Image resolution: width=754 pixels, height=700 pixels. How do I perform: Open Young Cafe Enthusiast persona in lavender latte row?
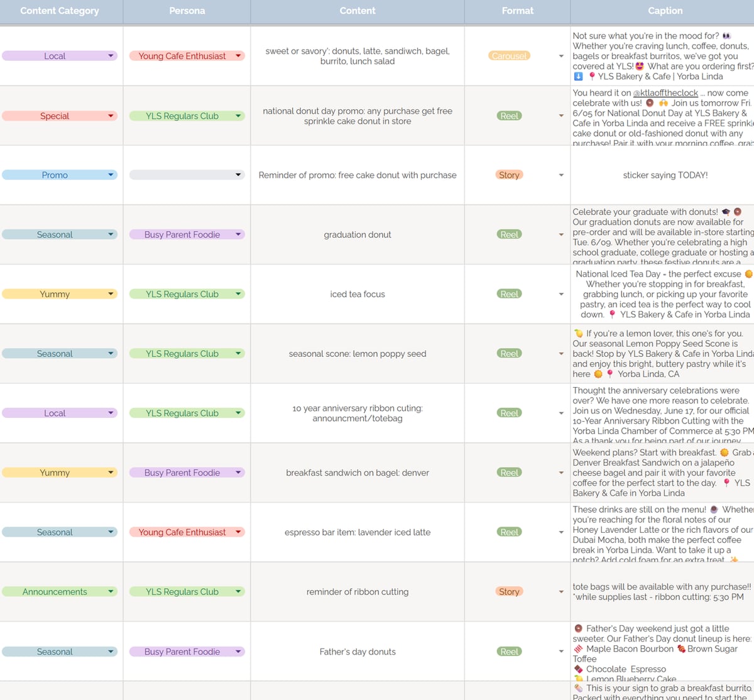coord(187,532)
